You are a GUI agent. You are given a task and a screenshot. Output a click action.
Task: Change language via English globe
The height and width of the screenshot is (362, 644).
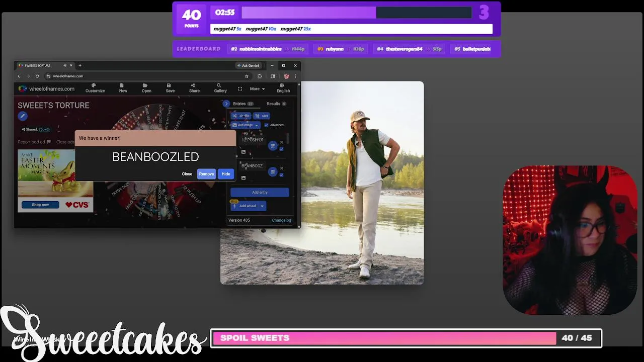[x=283, y=88]
